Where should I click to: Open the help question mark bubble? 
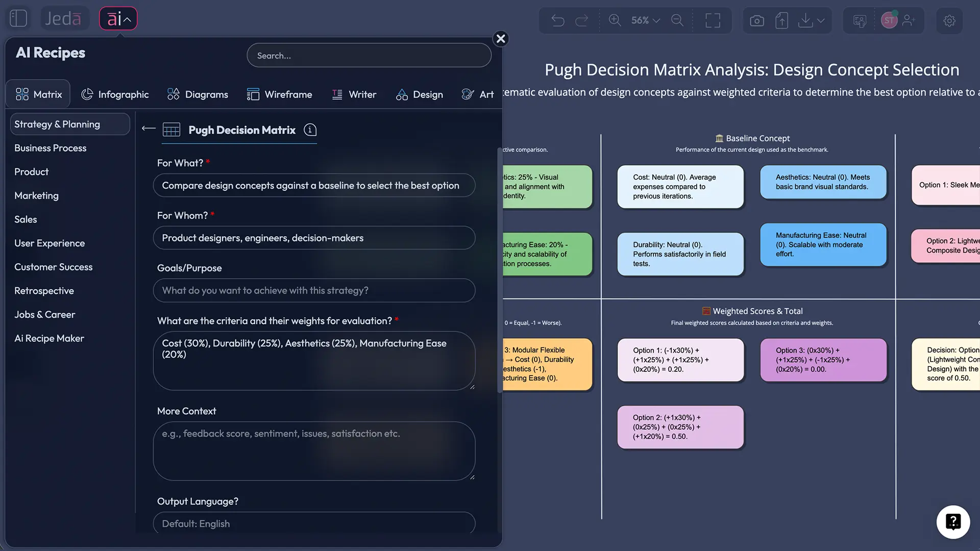click(953, 522)
